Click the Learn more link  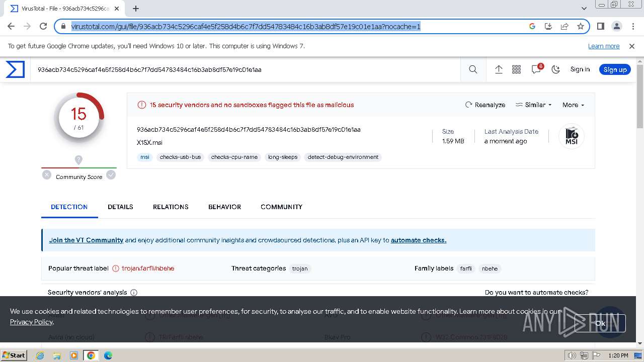[x=604, y=46]
